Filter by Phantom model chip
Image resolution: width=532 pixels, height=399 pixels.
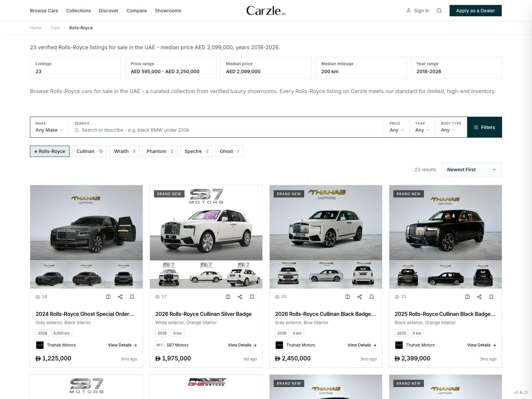point(160,151)
